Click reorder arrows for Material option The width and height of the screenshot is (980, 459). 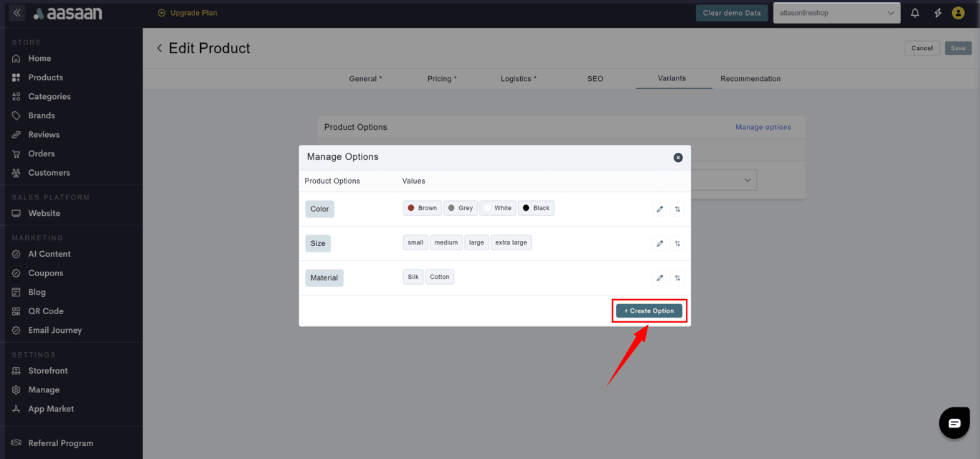pyautogui.click(x=677, y=278)
